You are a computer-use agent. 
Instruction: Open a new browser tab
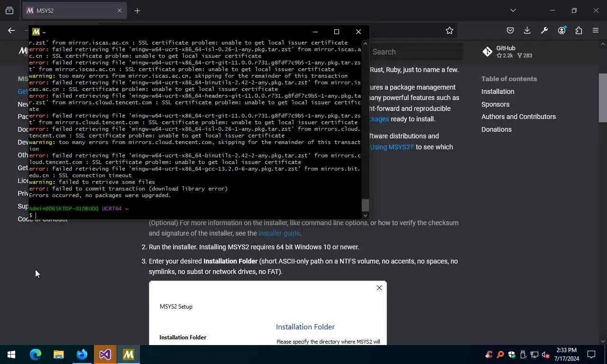[137, 10]
